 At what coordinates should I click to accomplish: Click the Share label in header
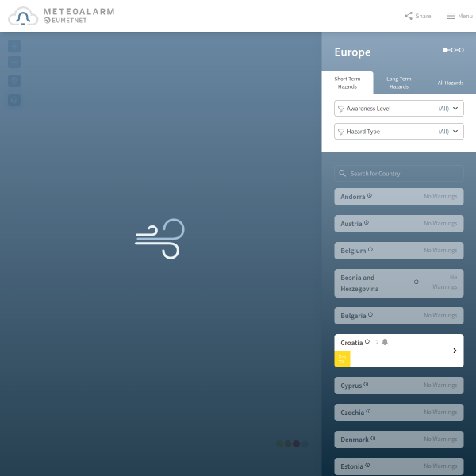(x=423, y=16)
